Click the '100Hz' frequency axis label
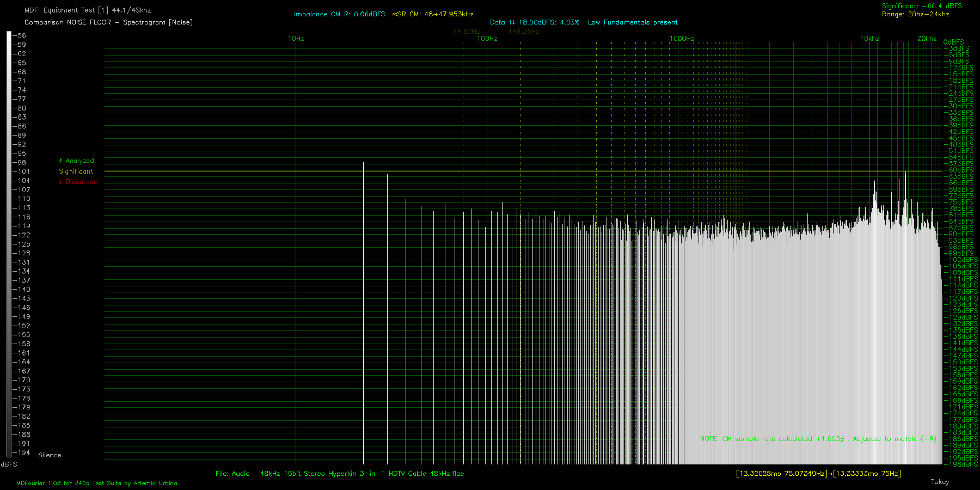Screen dimensions: 980x490 (x=487, y=39)
